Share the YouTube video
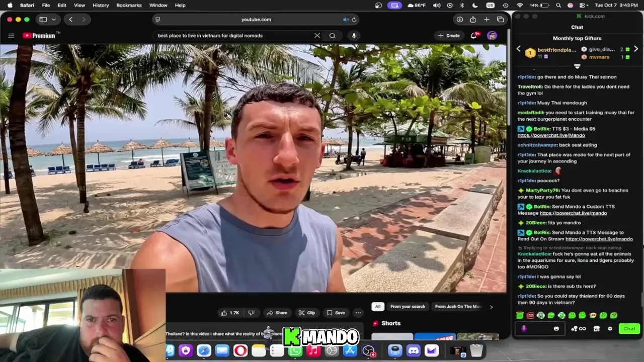 (x=277, y=313)
